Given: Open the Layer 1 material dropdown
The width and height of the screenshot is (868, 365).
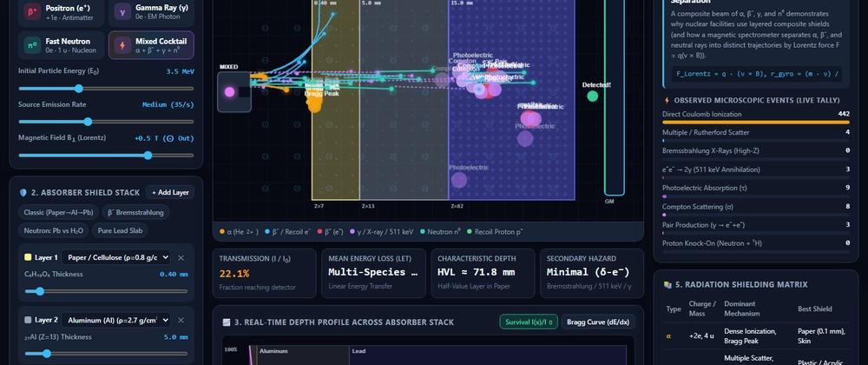Looking at the screenshot, I should point(115,257).
